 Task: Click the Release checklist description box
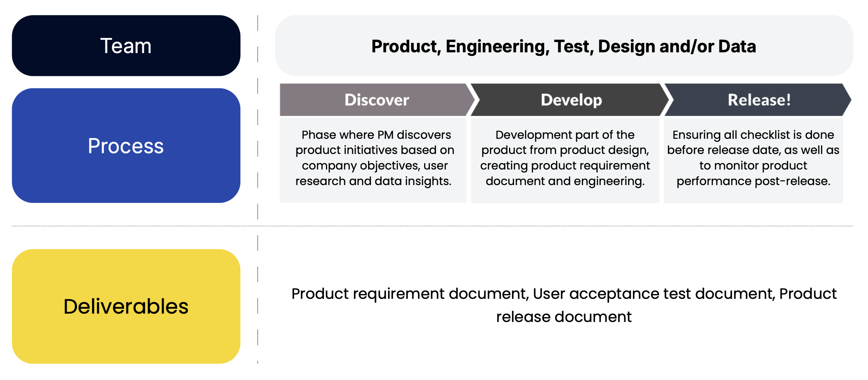point(753,158)
